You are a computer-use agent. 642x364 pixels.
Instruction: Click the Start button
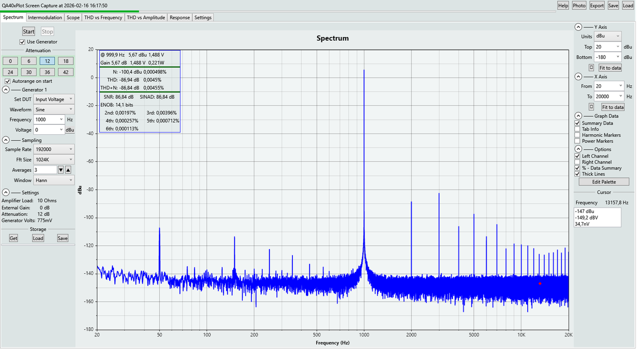tap(28, 31)
